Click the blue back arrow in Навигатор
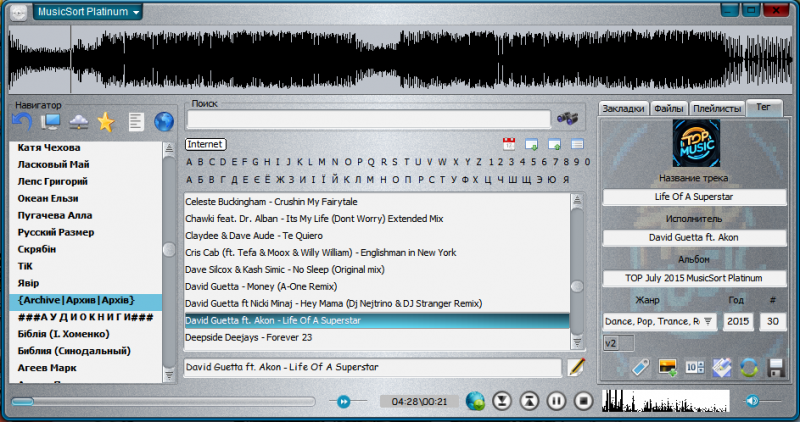This screenshot has height=422, width=800. point(22,122)
